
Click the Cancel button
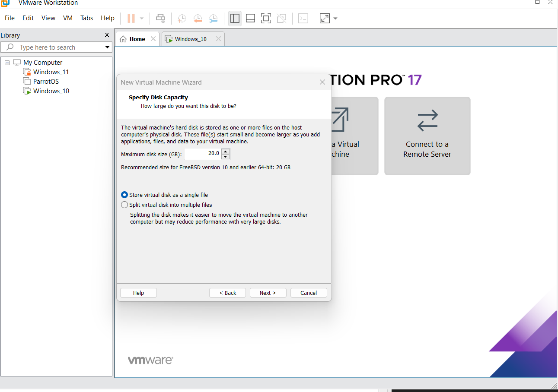[309, 293]
